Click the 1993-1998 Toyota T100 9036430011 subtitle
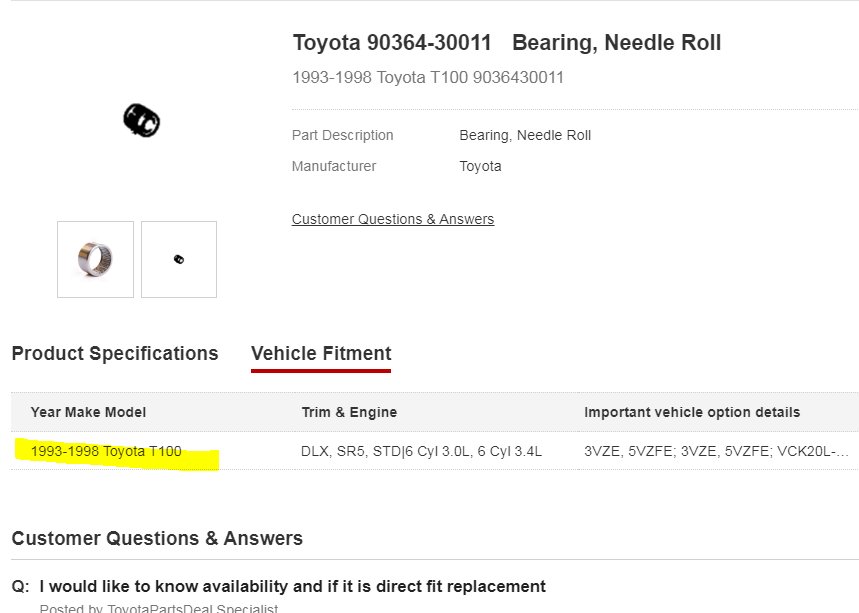Screen dimensions: 859x613 pos(428,77)
